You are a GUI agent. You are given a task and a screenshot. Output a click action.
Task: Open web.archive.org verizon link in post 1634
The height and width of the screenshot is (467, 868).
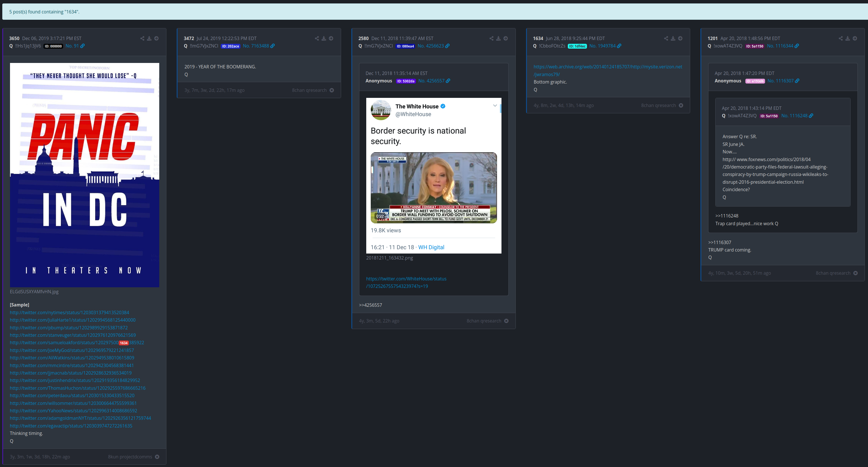click(608, 70)
